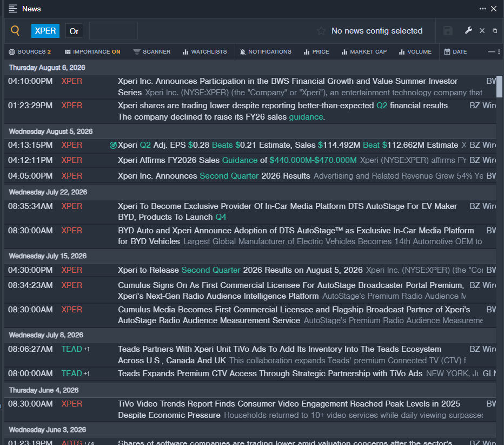Open the Cumulus Signs On As First Licensee headline
Image resolution: width=504 pixels, height=445 pixels.
291,291
